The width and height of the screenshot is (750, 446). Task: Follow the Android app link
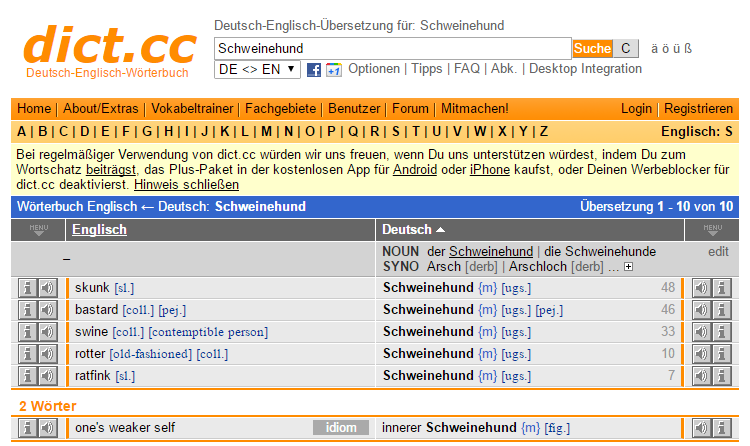[x=415, y=170]
